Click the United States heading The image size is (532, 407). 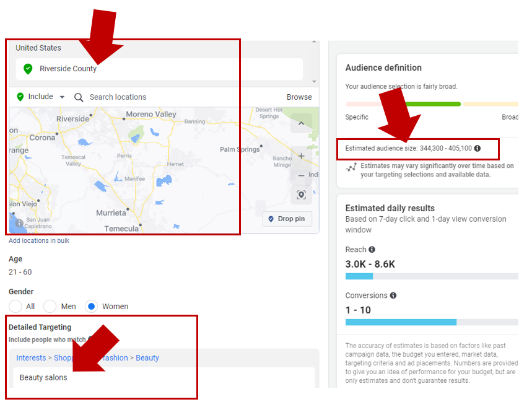(x=38, y=48)
